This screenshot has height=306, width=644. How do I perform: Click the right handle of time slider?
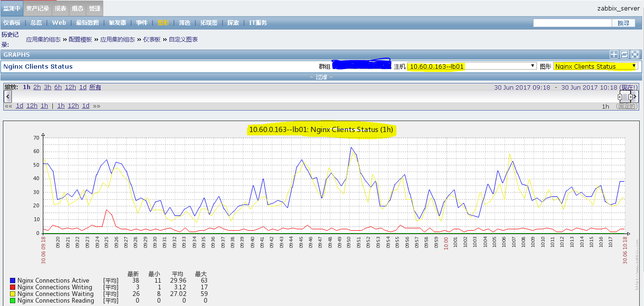point(630,97)
